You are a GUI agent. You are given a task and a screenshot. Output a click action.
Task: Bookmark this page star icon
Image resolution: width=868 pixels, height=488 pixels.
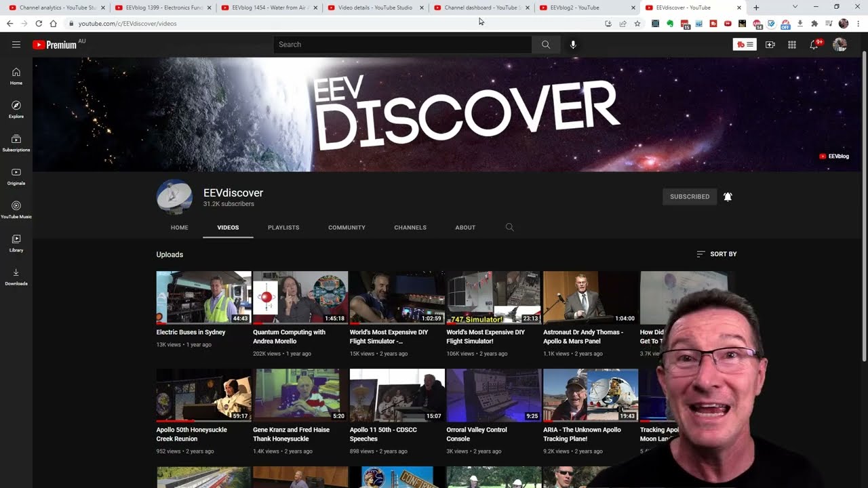click(637, 23)
